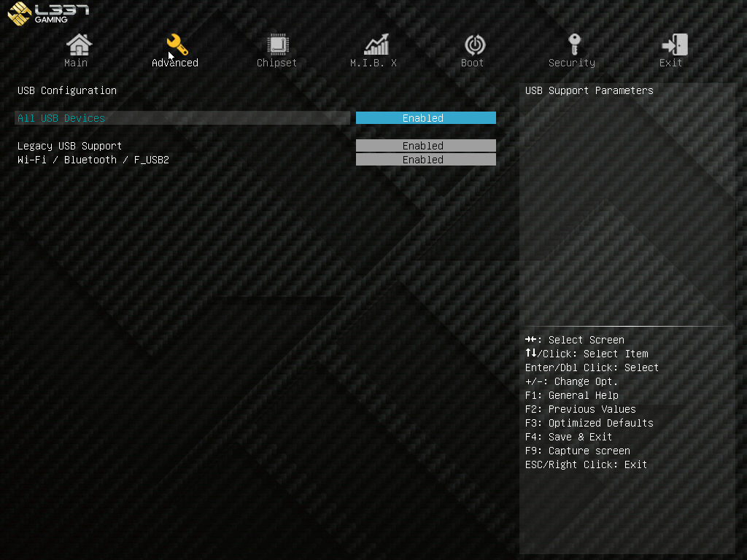The image size is (747, 560).
Task: Click the F3: Optimized Defaults hint
Action: 589,423
